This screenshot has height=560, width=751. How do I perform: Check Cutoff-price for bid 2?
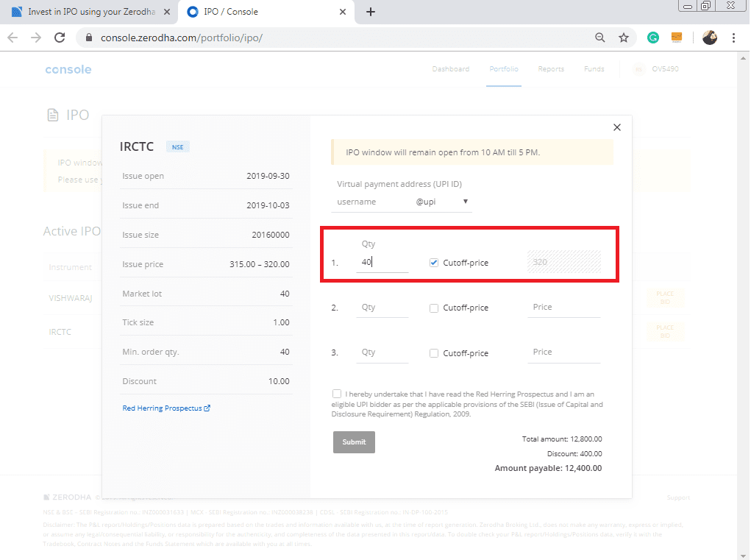click(434, 308)
